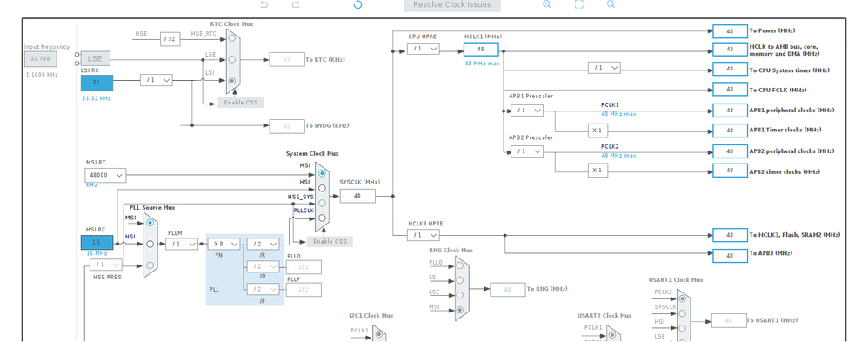Open the APB1 Prescaler dropdown

(x=527, y=111)
